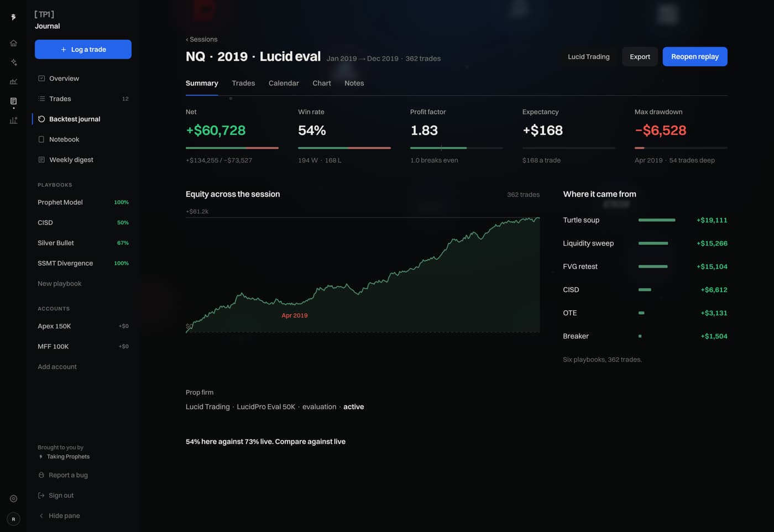
Task: Click the user avatar labeled R
Action: pyautogui.click(x=13, y=519)
